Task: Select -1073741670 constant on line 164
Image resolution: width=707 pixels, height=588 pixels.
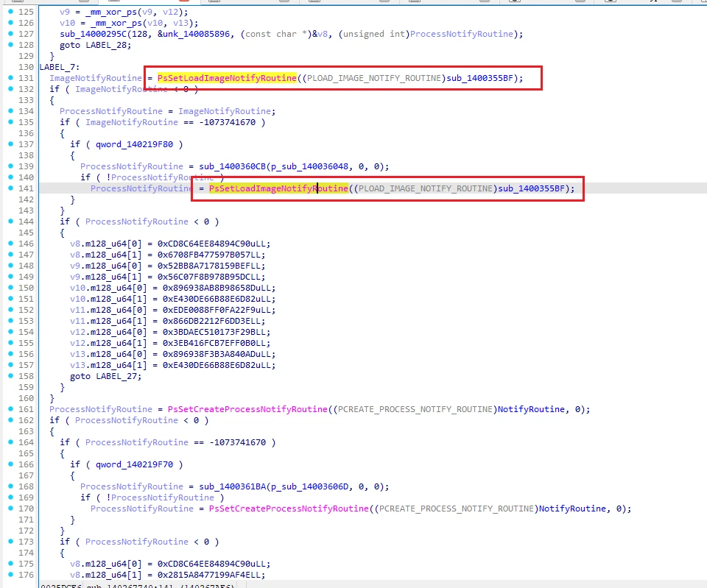Action: click(238, 442)
